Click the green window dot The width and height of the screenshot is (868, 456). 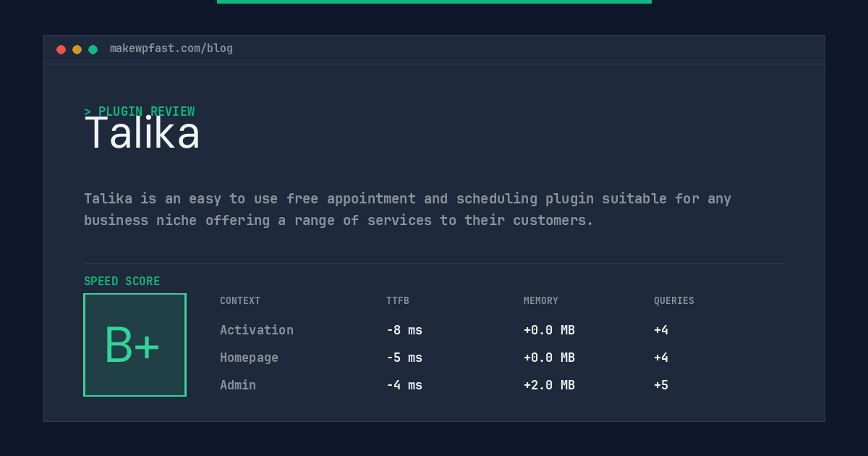click(93, 49)
